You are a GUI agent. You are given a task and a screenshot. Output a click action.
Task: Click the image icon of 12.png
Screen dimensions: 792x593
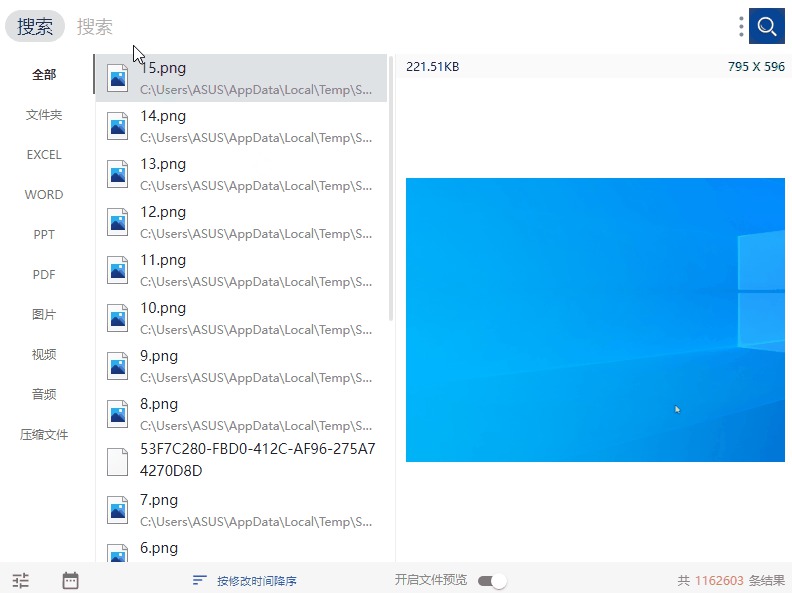pos(118,222)
